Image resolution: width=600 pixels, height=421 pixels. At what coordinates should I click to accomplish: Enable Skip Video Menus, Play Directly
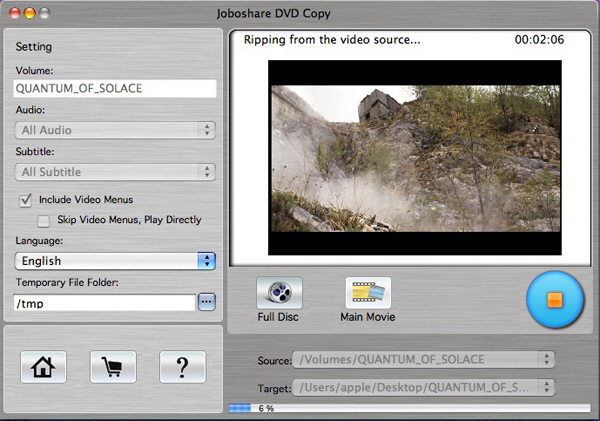click(43, 221)
